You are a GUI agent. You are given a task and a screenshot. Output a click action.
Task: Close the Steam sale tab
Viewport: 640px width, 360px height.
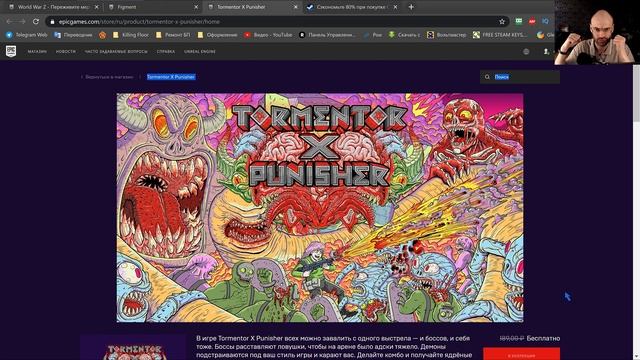pos(395,7)
